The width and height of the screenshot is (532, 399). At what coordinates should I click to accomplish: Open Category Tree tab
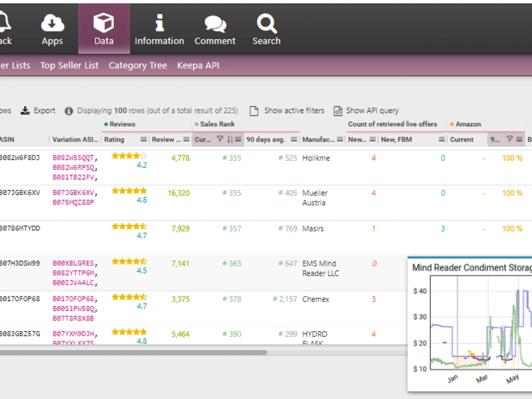click(138, 65)
